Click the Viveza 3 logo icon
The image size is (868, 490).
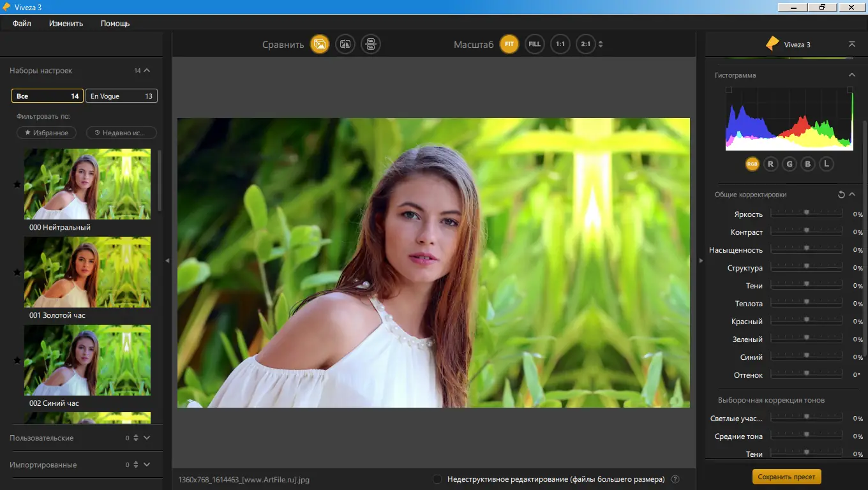pyautogui.click(x=772, y=44)
